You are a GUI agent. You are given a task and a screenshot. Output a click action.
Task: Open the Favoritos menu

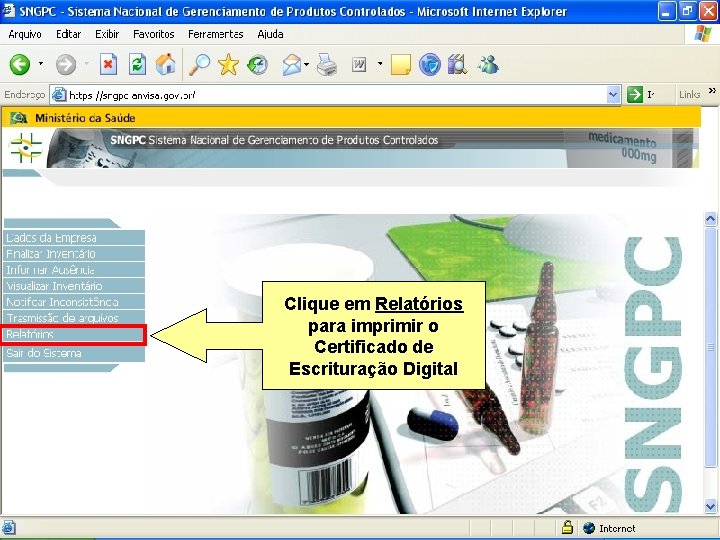point(153,34)
